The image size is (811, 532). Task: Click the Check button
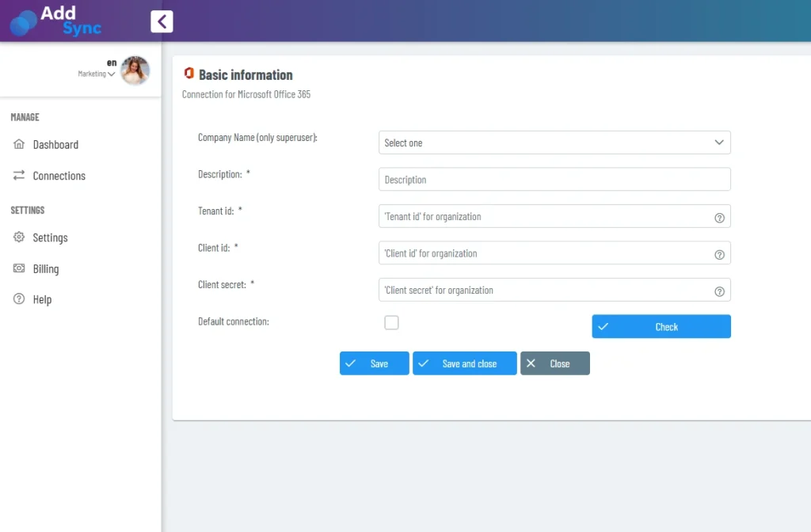coord(661,326)
